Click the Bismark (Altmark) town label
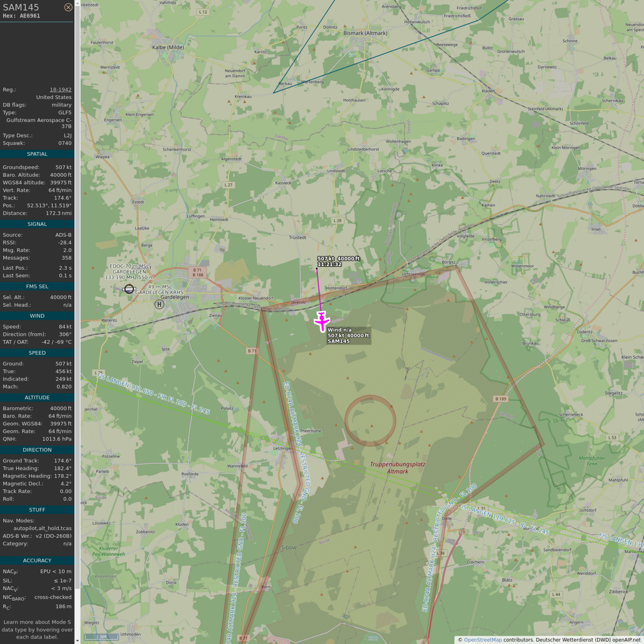The image size is (644, 644). click(x=365, y=33)
